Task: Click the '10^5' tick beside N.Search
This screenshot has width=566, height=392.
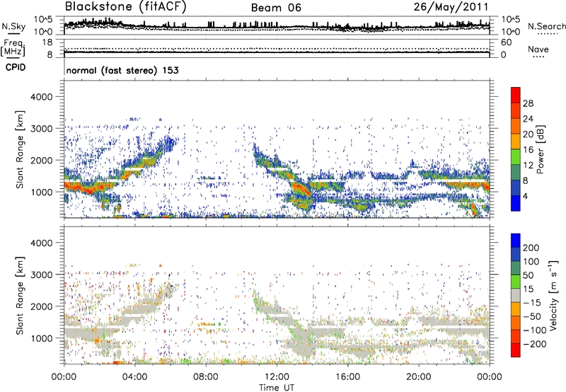Action: click(x=511, y=20)
